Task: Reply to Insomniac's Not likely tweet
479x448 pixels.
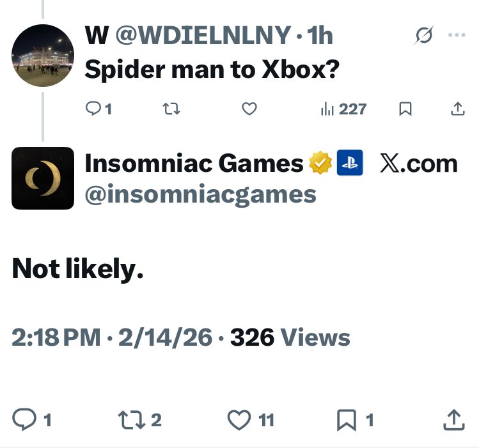Action: tap(24, 419)
